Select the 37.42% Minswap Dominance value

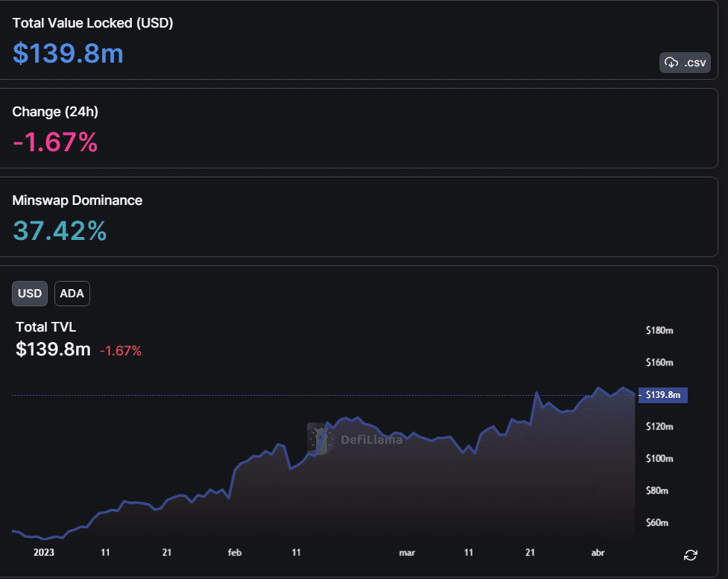(60, 231)
